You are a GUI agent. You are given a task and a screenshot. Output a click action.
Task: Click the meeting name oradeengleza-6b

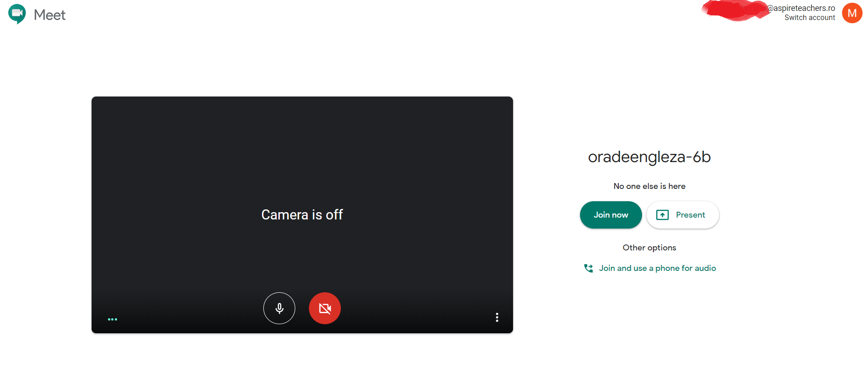click(649, 157)
